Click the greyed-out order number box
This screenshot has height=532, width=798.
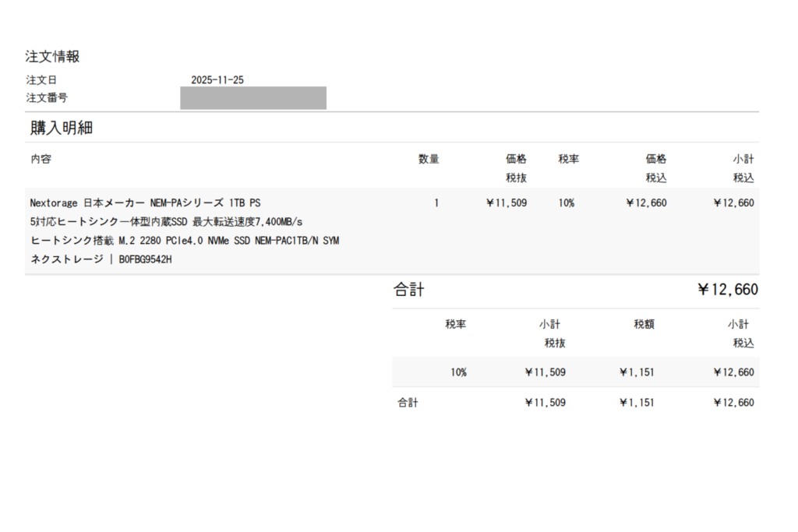252,98
